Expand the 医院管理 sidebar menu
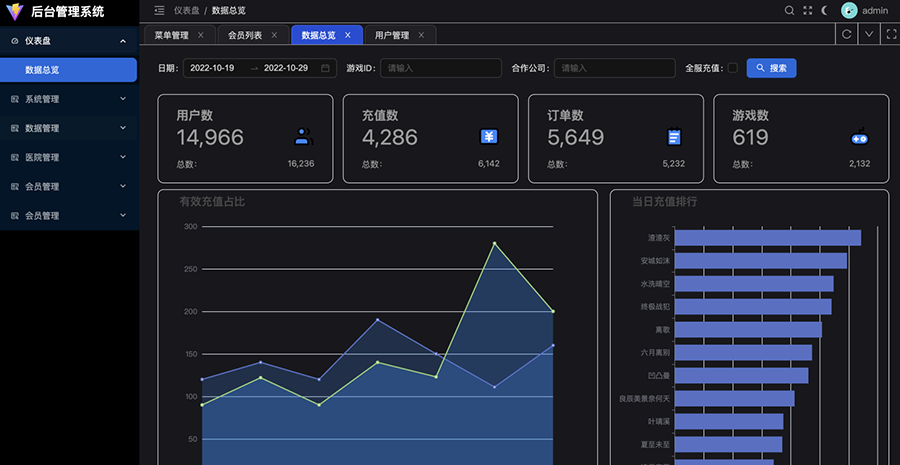Screen dimensions: 900x465 [69, 157]
